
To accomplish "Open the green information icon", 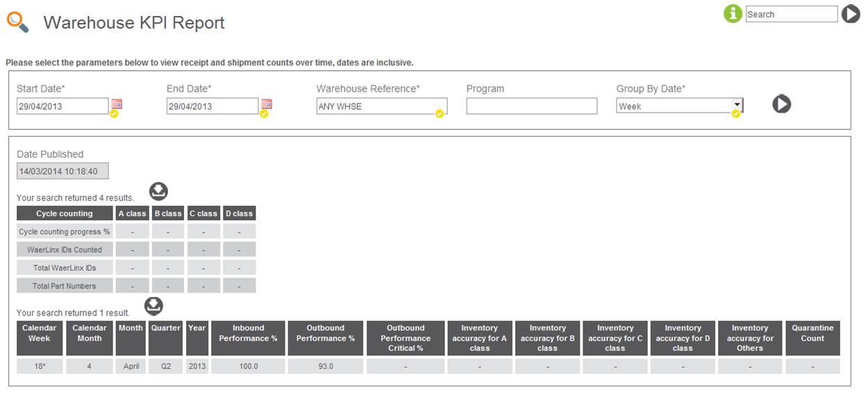I will 733,14.
